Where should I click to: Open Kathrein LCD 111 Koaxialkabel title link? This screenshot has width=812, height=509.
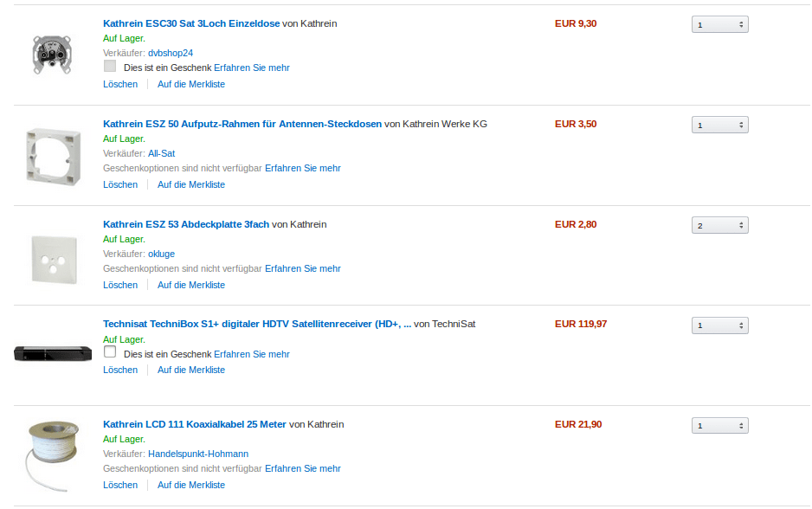point(194,424)
